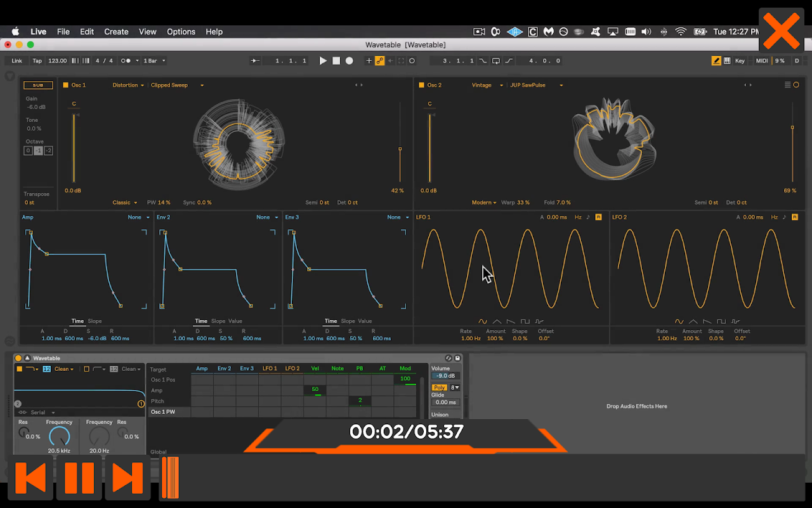The image size is (812, 508).
Task: Save the Wavetable device preset
Action: [x=457, y=358]
